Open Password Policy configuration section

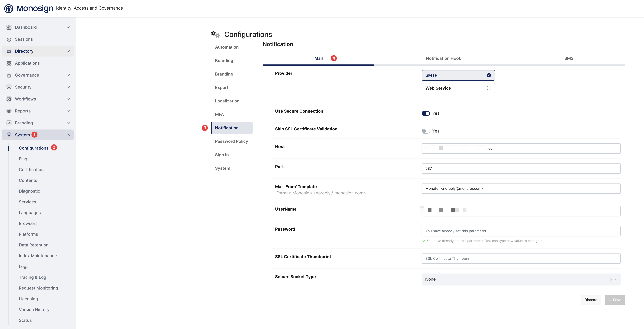coord(232,141)
